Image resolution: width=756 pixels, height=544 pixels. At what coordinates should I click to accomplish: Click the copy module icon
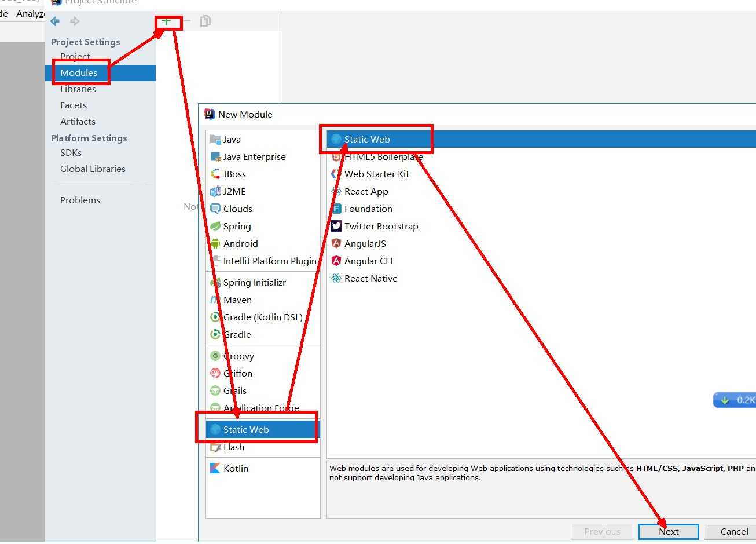coord(205,21)
